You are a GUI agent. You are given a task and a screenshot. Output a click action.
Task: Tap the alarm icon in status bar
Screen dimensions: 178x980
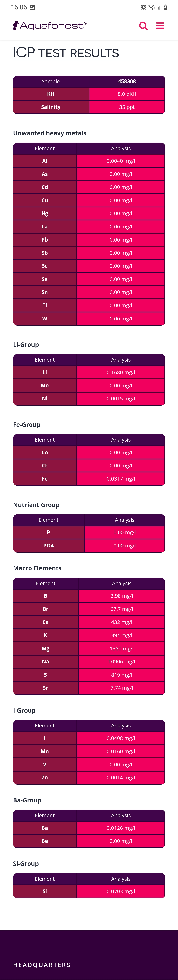[x=143, y=7]
